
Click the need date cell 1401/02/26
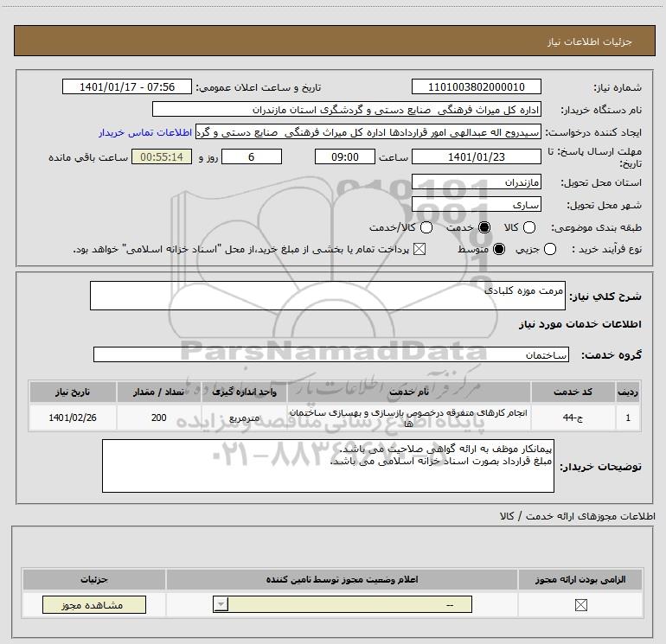point(73,418)
